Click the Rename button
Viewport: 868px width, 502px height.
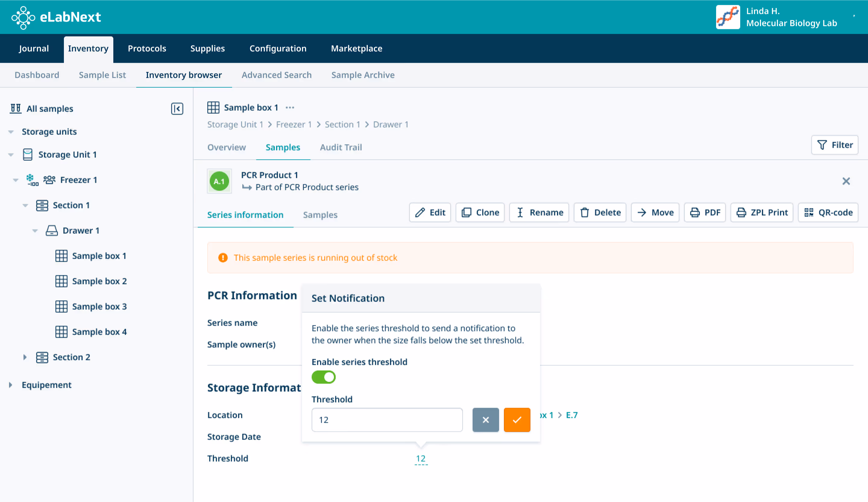[539, 213]
